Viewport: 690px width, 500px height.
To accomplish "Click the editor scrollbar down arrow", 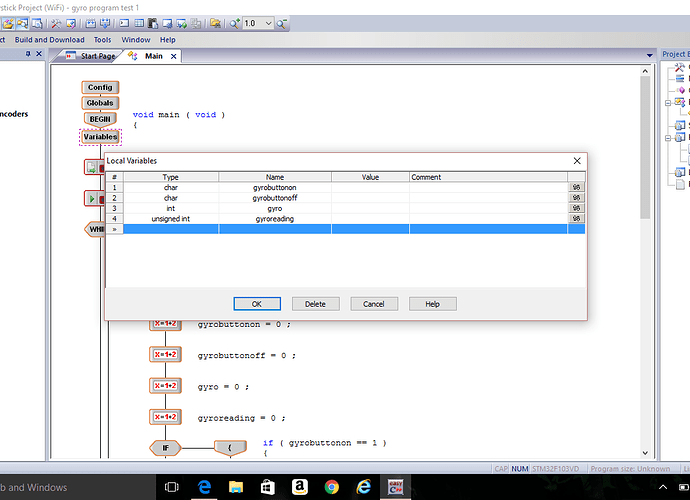I will 645,453.
